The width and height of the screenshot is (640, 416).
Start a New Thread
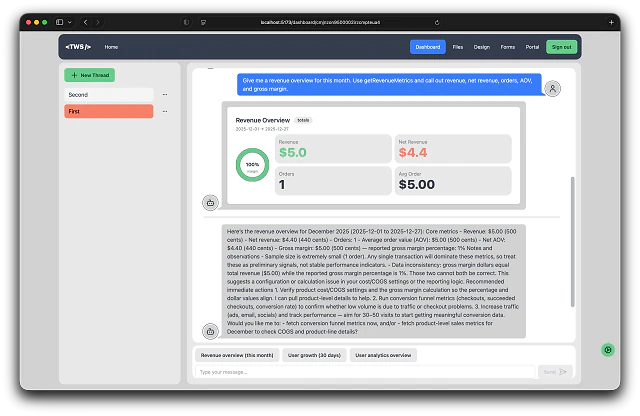[x=89, y=75]
